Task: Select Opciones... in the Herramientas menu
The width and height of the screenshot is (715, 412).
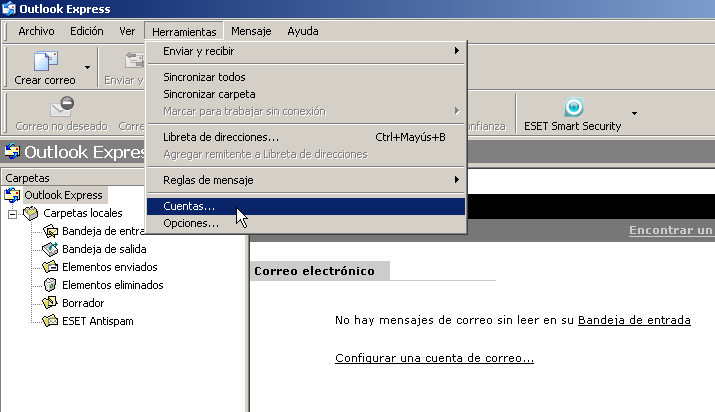Action: pyautogui.click(x=306, y=223)
